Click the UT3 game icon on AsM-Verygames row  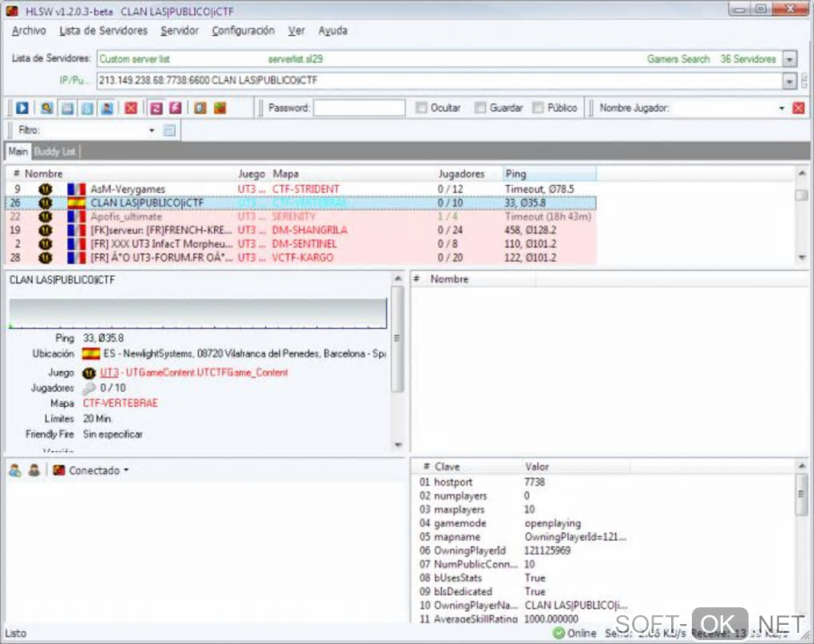[45, 189]
